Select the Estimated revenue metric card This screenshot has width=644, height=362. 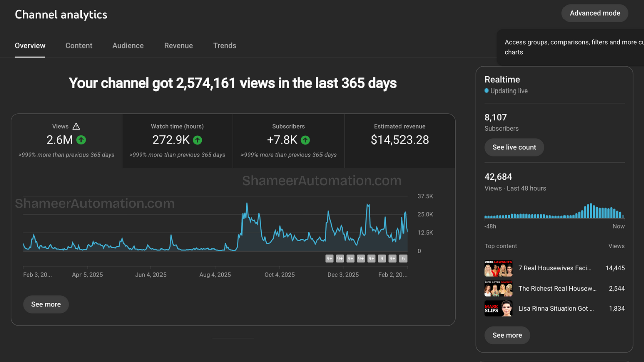point(399,141)
